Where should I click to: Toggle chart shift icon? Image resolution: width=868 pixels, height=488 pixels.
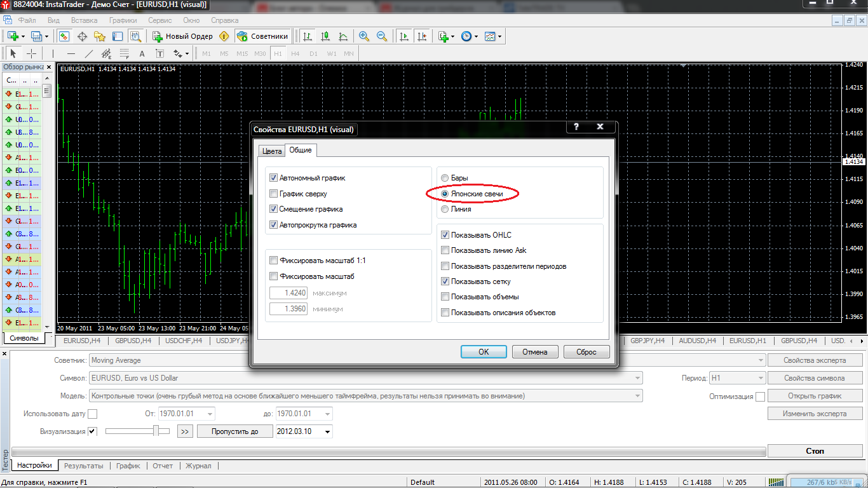coord(421,36)
